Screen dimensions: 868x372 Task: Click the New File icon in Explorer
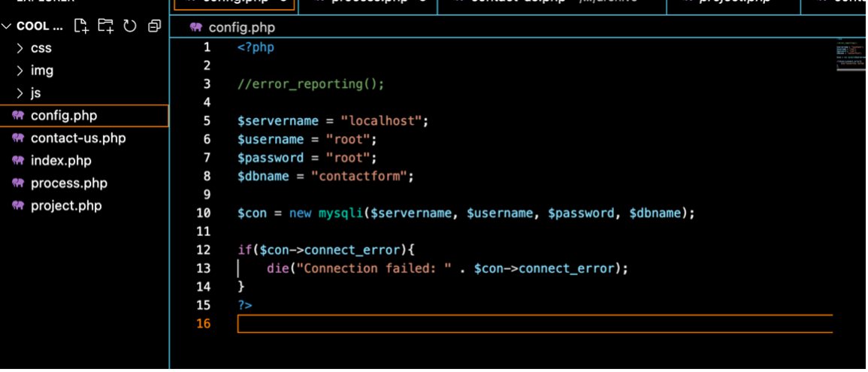(81, 26)
